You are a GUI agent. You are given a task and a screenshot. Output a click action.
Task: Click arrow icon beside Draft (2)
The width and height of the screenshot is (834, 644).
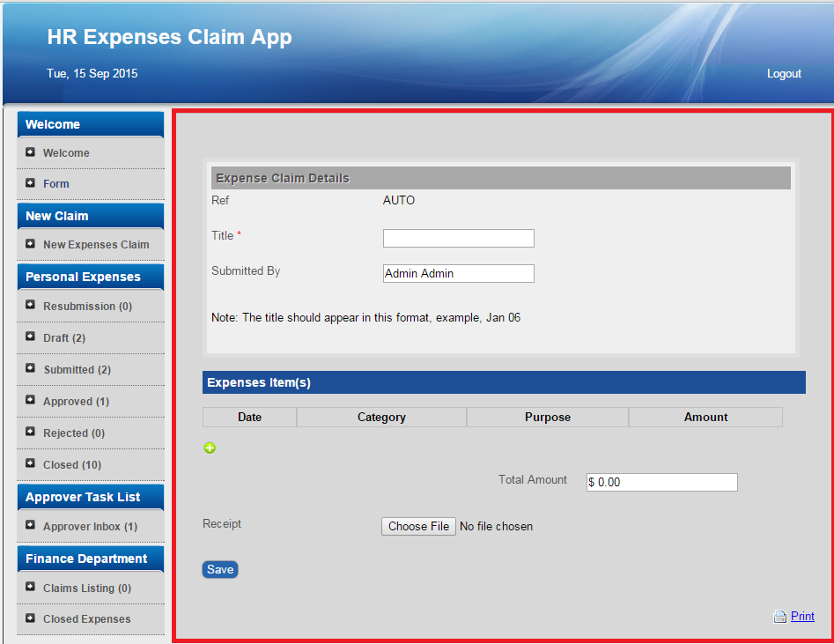(31, 337)
